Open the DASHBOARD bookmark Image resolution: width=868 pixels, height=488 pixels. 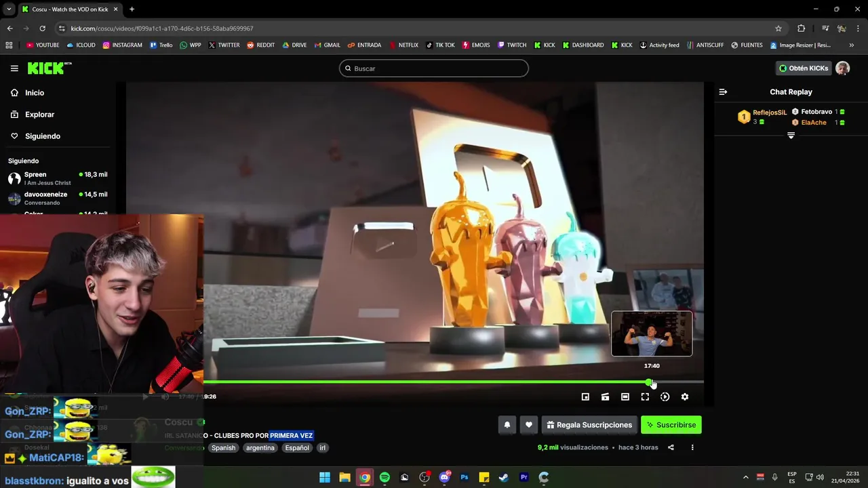pyautogui.click(x=583, y=45)
